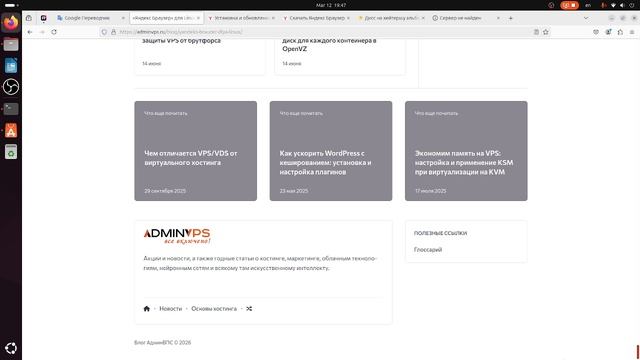Close the Google Переводчик tab

tap(123, 18)
